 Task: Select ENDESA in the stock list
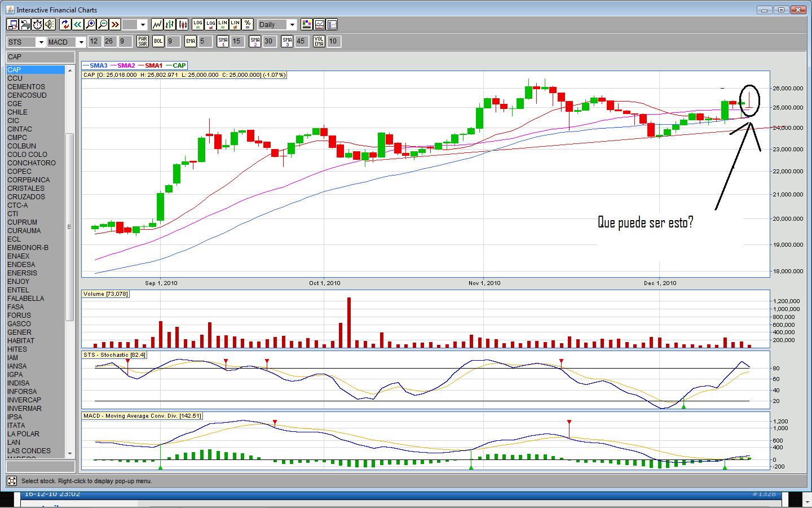tap(36, 265)
